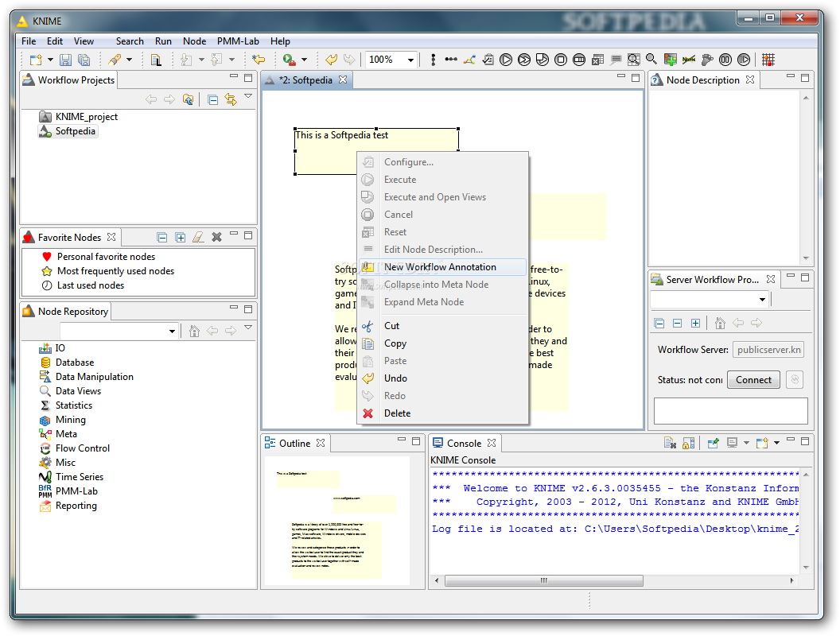The height and width of the screenshot is (636, 840).
Task: Select the Time Series category
Action: pos(80,477)
